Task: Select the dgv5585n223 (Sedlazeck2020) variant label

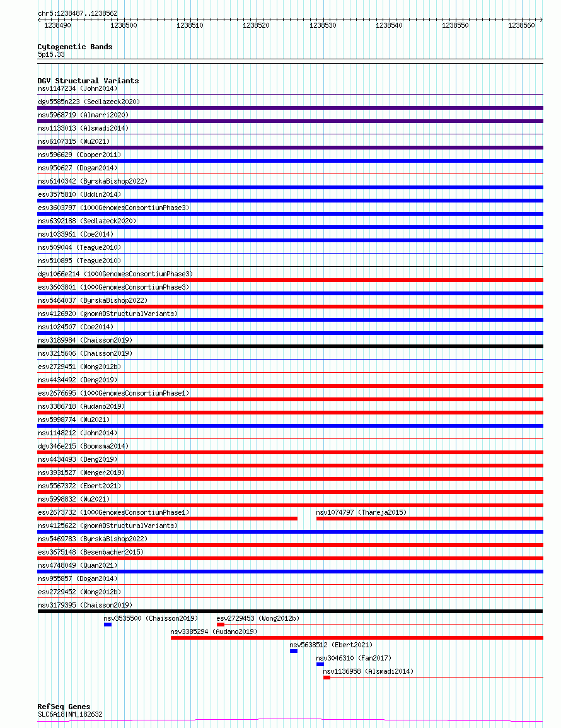Action: point(89,102)
